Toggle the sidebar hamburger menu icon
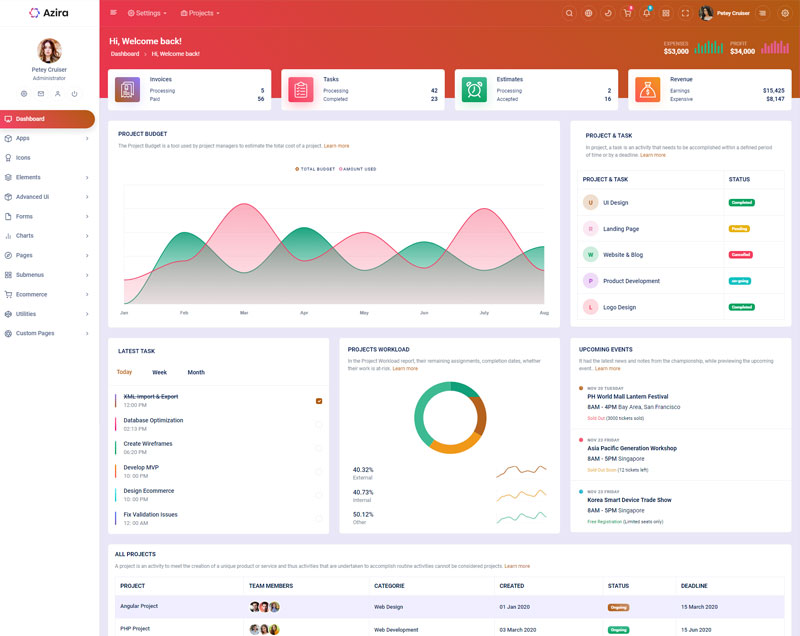This screenshot has width=800, height=636. tap(113, 13)
